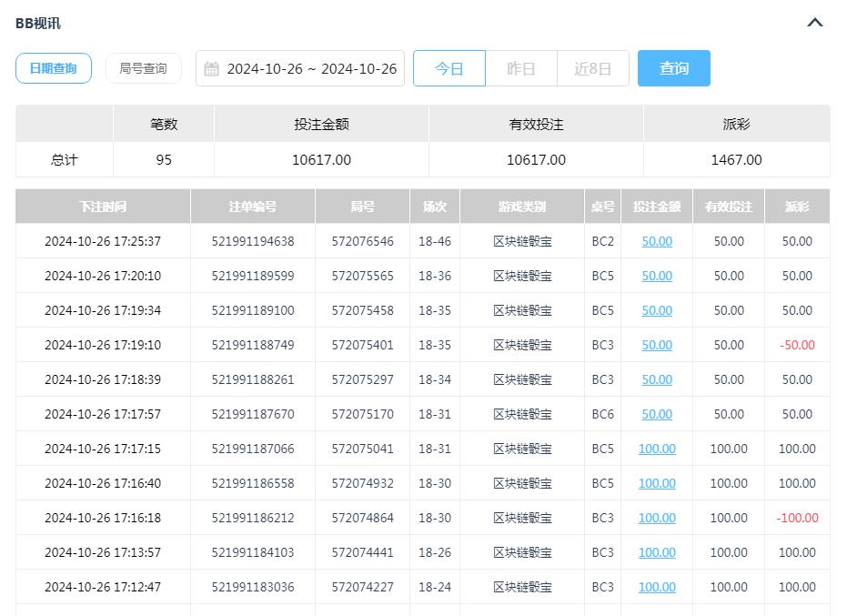This screenshot has height=616, width=857.
Task: Open the 50.00 bet link for round 572075565
Action: point(657,276)
